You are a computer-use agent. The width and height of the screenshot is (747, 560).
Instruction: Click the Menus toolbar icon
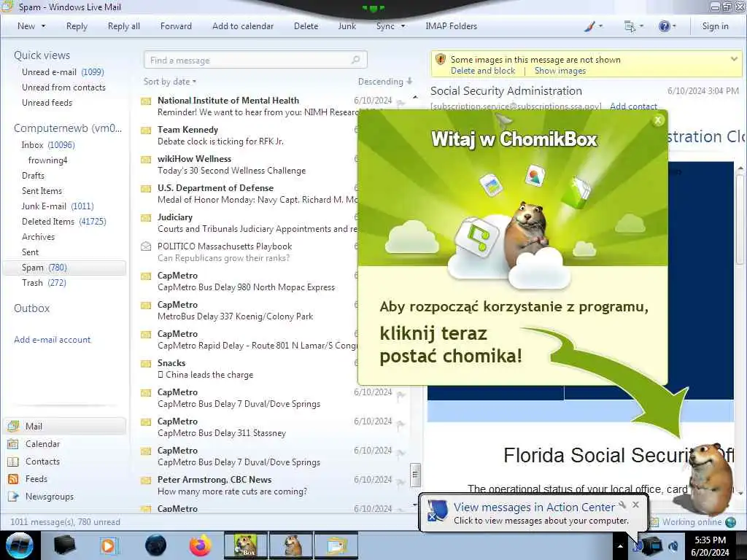click(630, 27)
